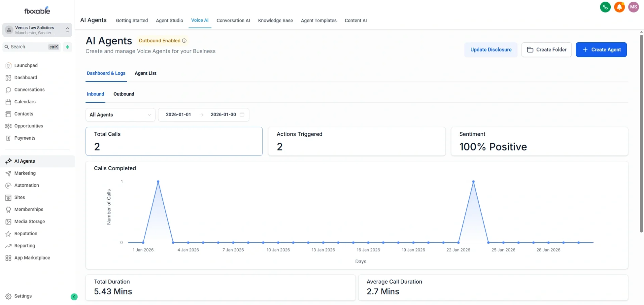Click the start date 2026-01-01 field
This screenshot has height=305, width=644.
click(178, 115)
